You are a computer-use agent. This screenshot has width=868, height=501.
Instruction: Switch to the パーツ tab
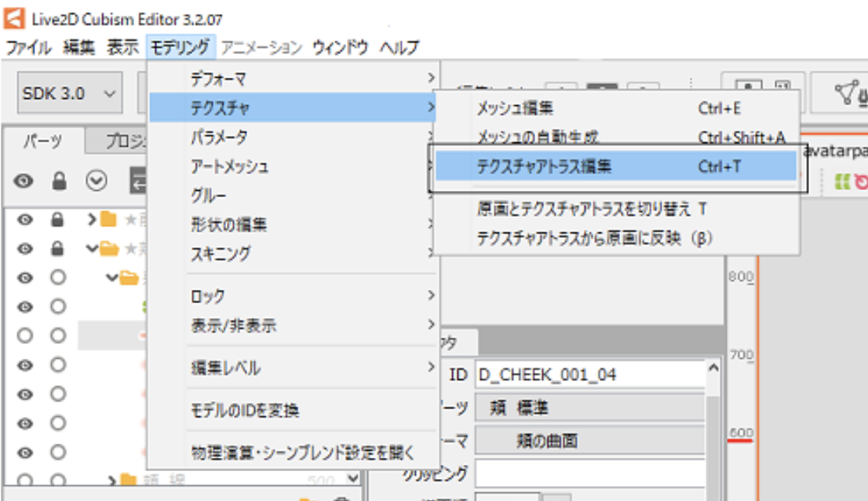click(42, 142)
